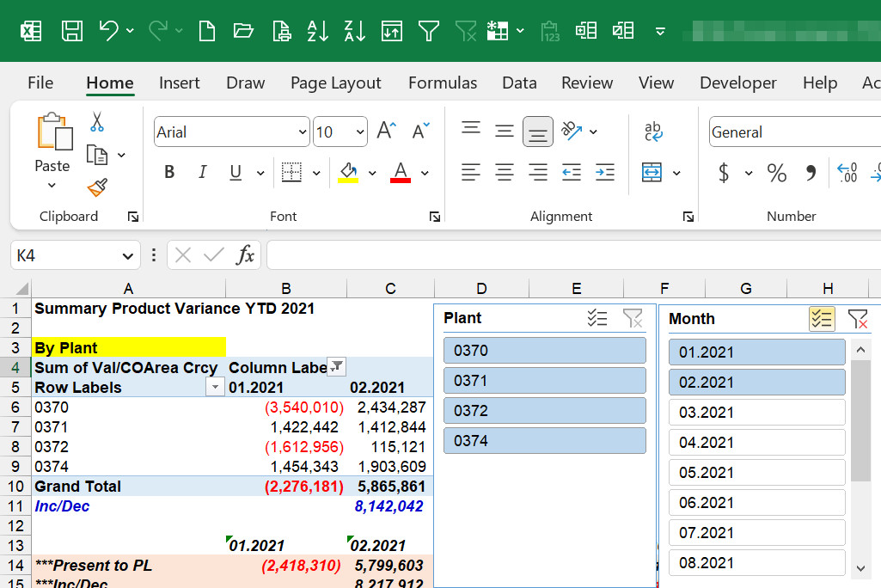
Task: Decrease font size icon
Action: pos(420,131)
